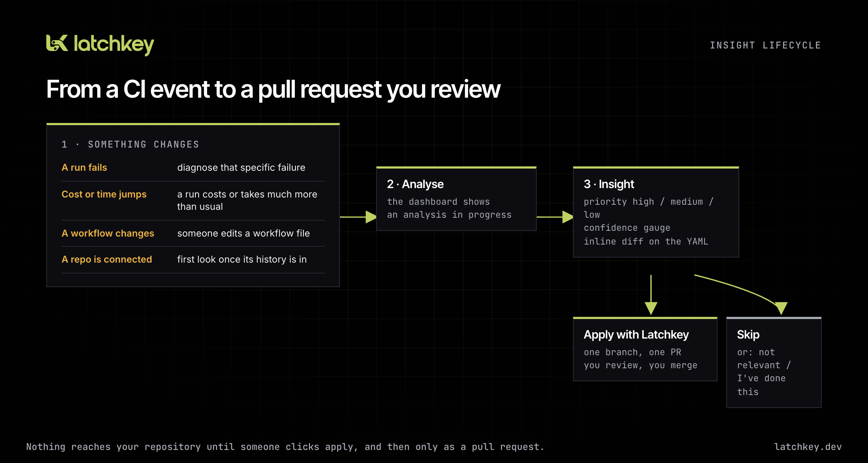Select the 'A run fails' row label

click(x=84, y=167)
